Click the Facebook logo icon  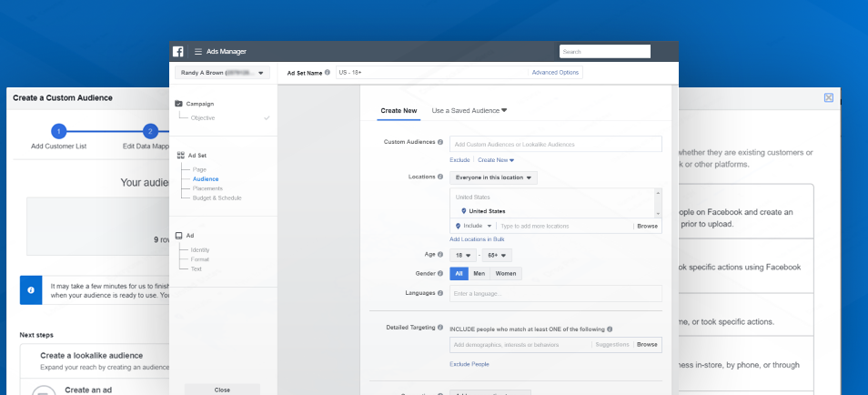click(179, 51)
